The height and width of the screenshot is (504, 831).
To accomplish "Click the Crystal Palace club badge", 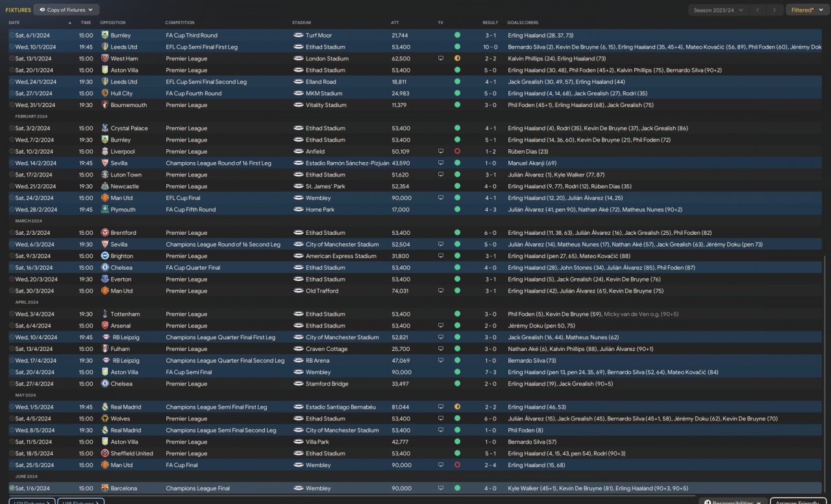I will [105, 128].
